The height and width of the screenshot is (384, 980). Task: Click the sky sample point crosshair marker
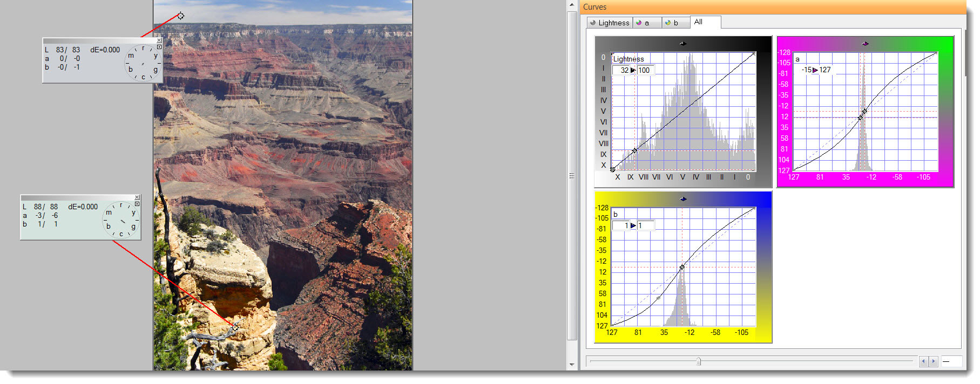click(x=180, y=16)
